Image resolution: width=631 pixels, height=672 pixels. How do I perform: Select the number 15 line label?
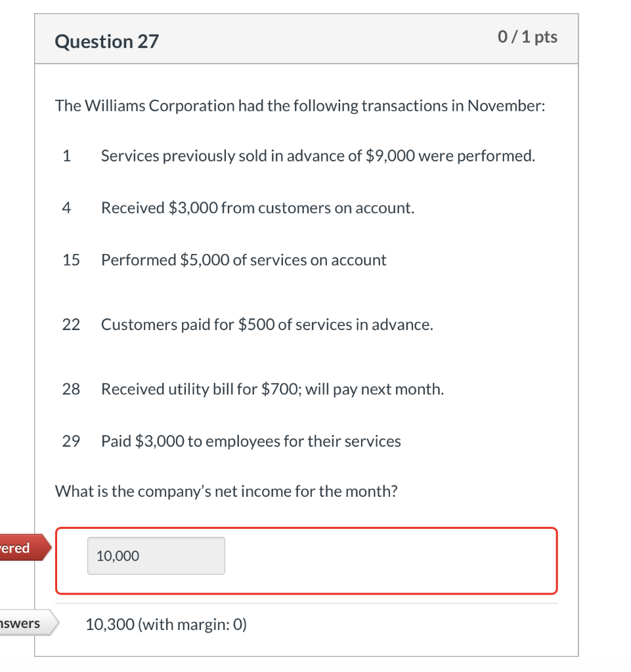point(71,260)
